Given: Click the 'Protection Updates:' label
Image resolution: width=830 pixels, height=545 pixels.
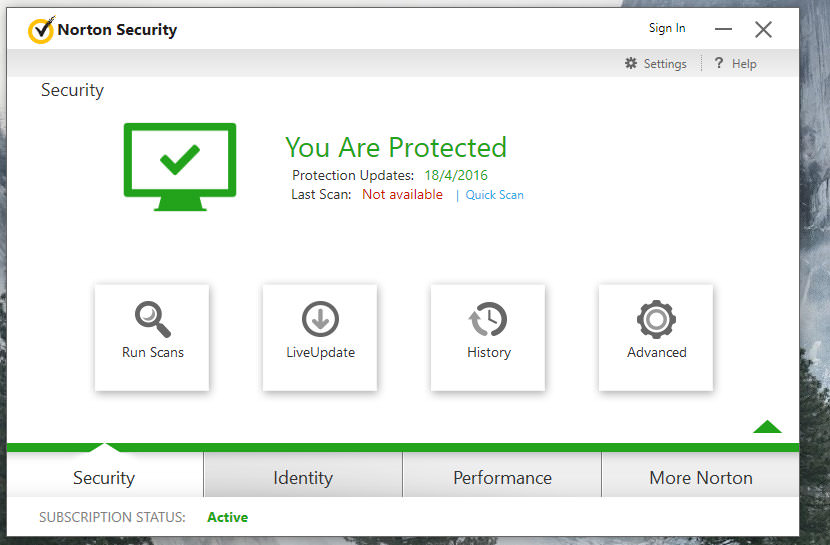Looking at the screenshot, I should click(x=353, y=175).
